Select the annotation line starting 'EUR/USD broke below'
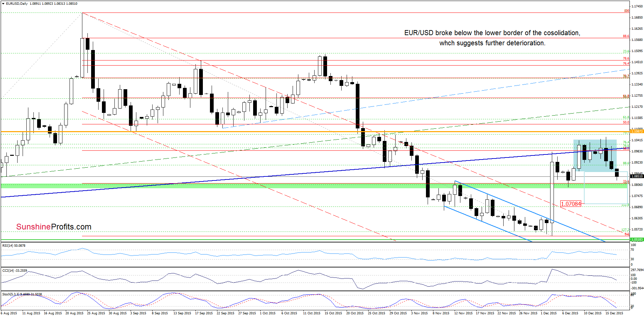The width and height of the screenshot is (644, 316). [492, 33]
